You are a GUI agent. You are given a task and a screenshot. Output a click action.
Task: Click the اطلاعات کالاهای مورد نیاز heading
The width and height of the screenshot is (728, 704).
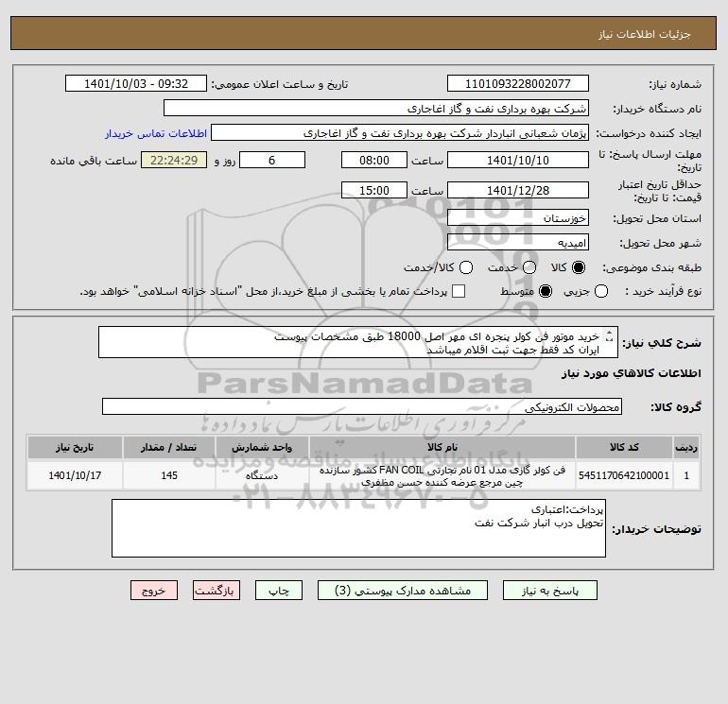coord(632,373)
